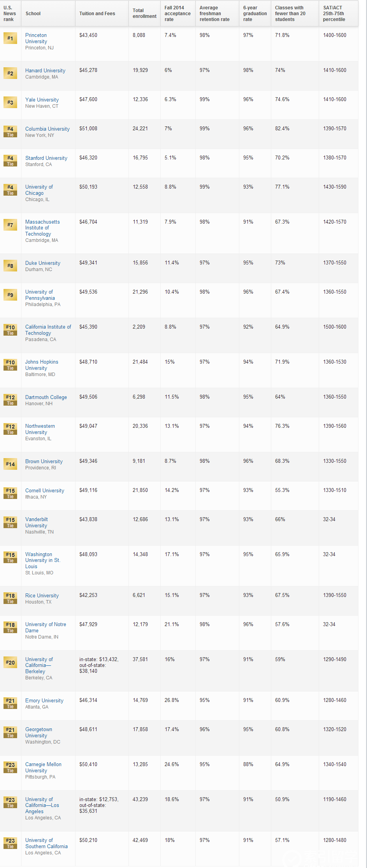Click the #7 rank badge for MIT
Screen dimensions: 367x868
pyautogui.click(x=10, y=225)
